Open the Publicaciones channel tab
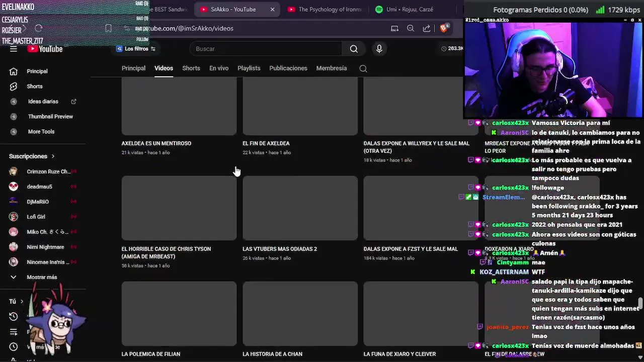The image size is (644, 362). coord(288,68)
